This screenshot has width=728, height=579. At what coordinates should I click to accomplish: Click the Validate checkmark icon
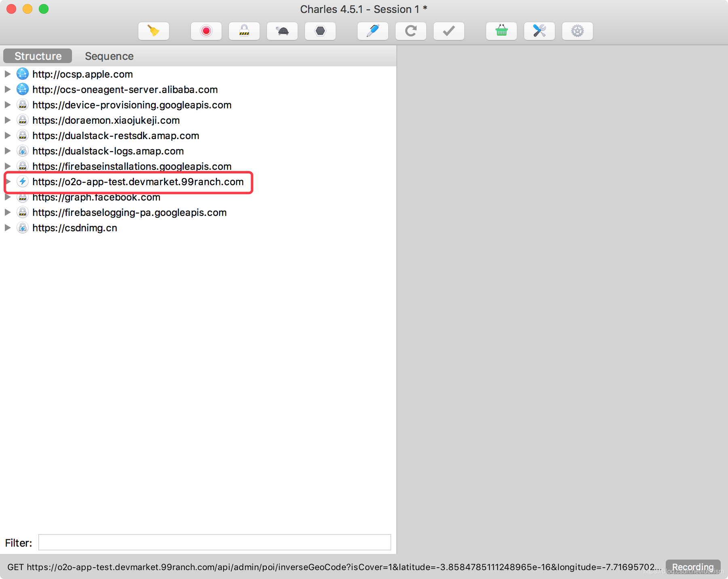(449, 31)
